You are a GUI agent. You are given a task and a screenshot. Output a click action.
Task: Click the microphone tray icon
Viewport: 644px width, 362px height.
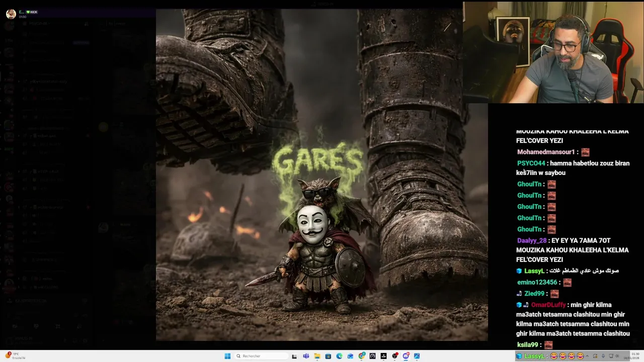[603, 356]
